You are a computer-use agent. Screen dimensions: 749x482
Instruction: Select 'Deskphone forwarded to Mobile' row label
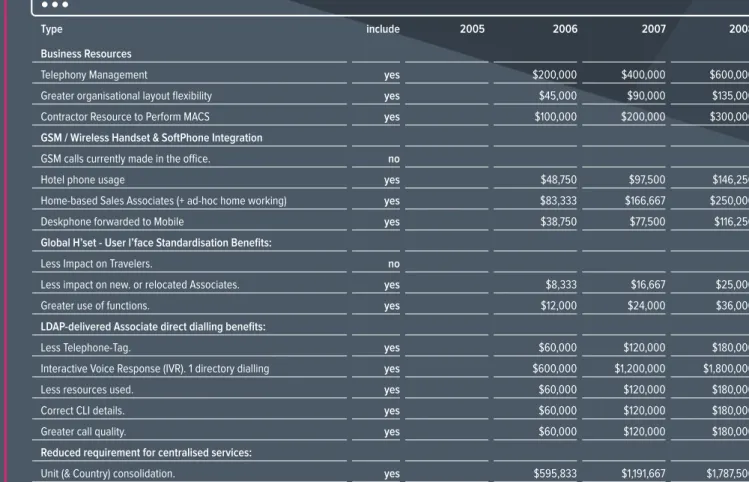click(x=112, y=222)
